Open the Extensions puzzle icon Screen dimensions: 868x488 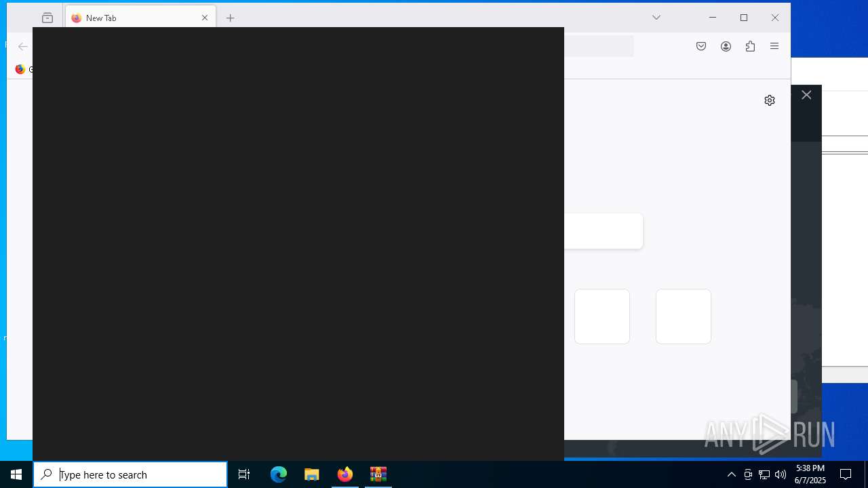(750, 46)
